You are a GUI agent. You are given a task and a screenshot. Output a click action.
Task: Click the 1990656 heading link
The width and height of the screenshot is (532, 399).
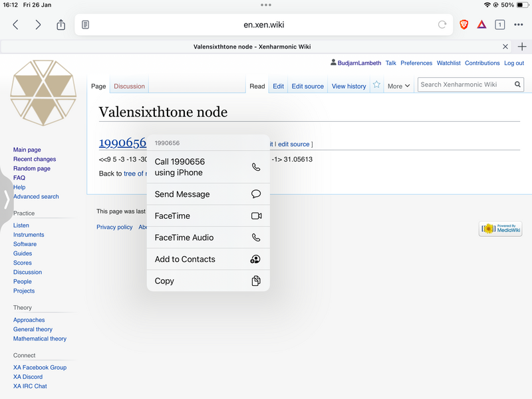[122, 142]
